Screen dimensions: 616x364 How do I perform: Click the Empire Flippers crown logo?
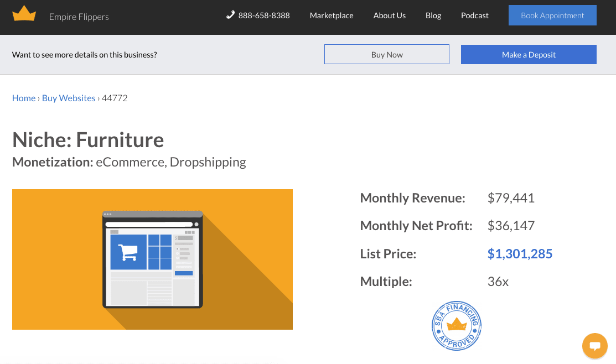(x=24, y=12)
